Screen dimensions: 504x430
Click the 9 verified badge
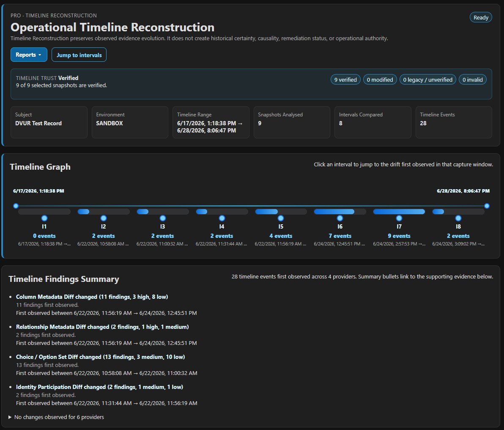[345, 80]
